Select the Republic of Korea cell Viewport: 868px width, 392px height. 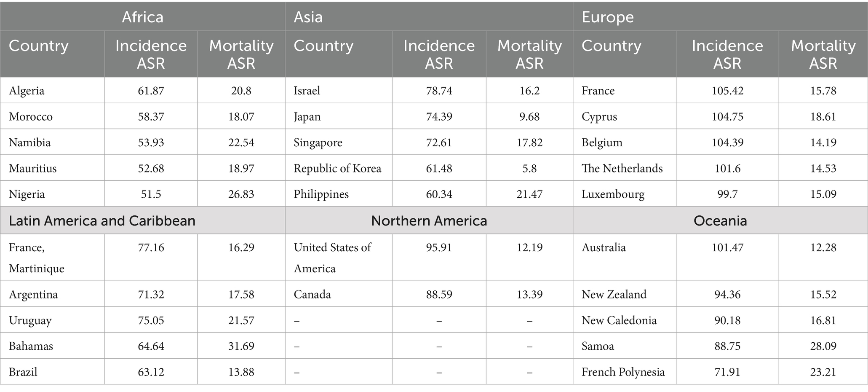337,168
